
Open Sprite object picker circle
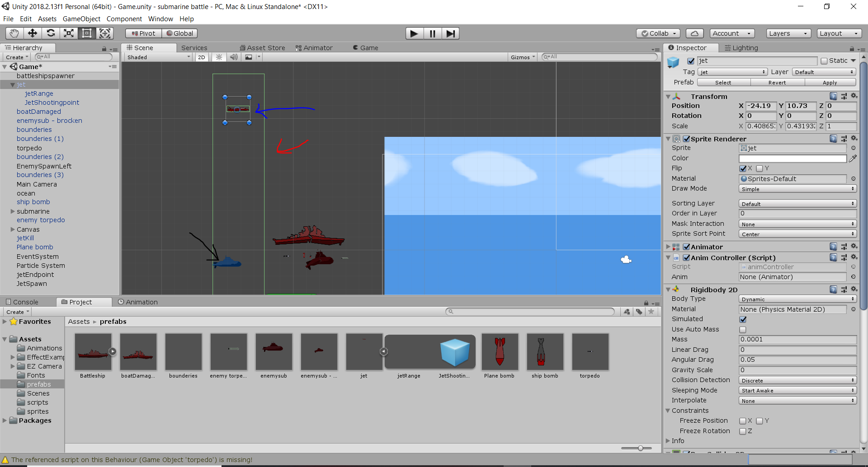[853, 148]
